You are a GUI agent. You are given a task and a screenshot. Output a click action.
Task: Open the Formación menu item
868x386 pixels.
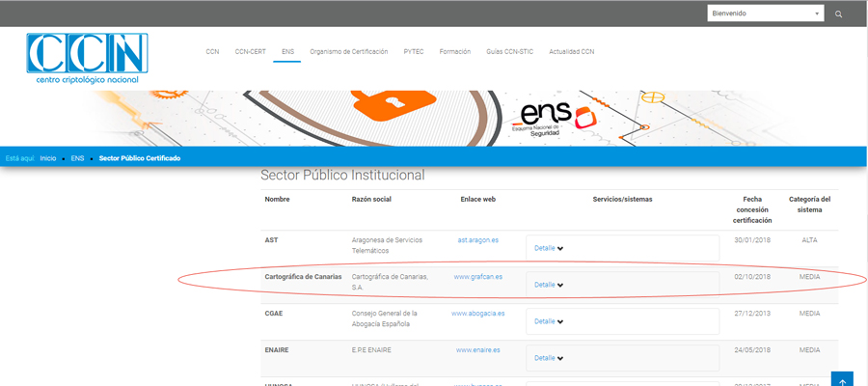(454, 51)
